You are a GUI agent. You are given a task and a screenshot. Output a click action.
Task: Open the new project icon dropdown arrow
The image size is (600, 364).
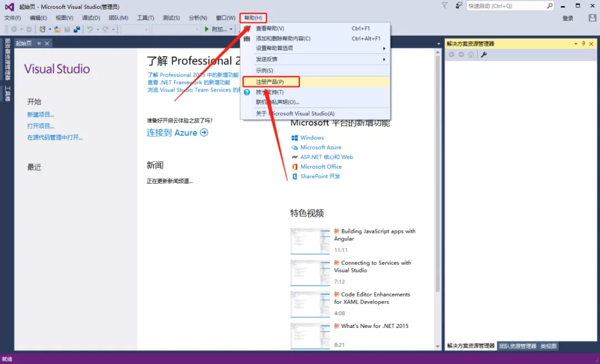(x=50, y=29)
